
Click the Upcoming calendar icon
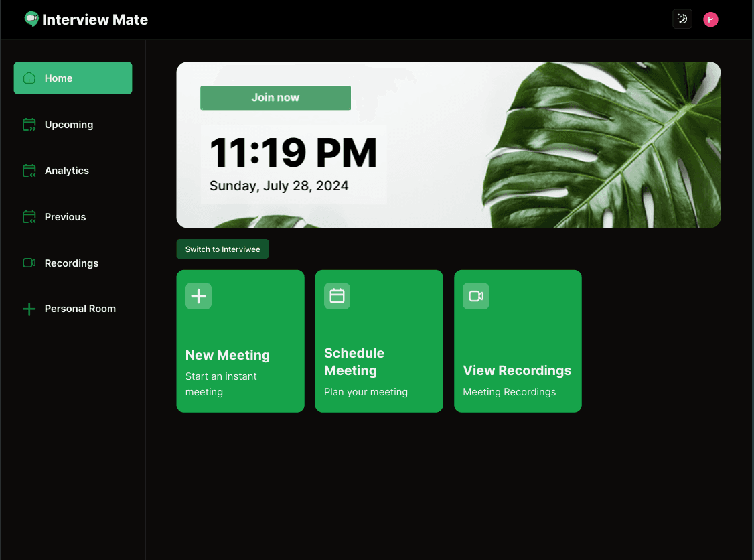point(29,125)
